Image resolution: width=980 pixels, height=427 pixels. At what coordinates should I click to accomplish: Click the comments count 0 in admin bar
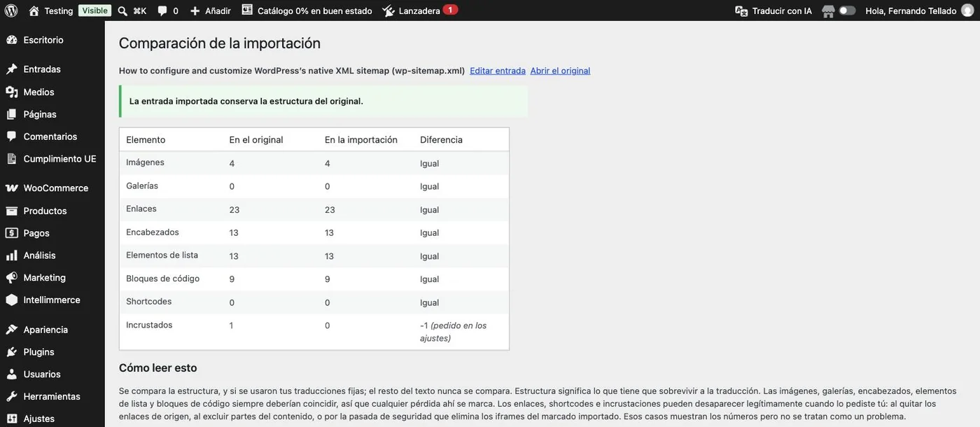[175, 11]
